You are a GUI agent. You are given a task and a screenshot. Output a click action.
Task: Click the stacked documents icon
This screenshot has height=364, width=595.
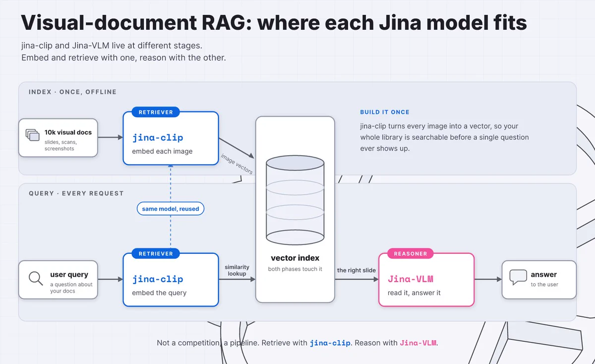[x=32, y=134]
